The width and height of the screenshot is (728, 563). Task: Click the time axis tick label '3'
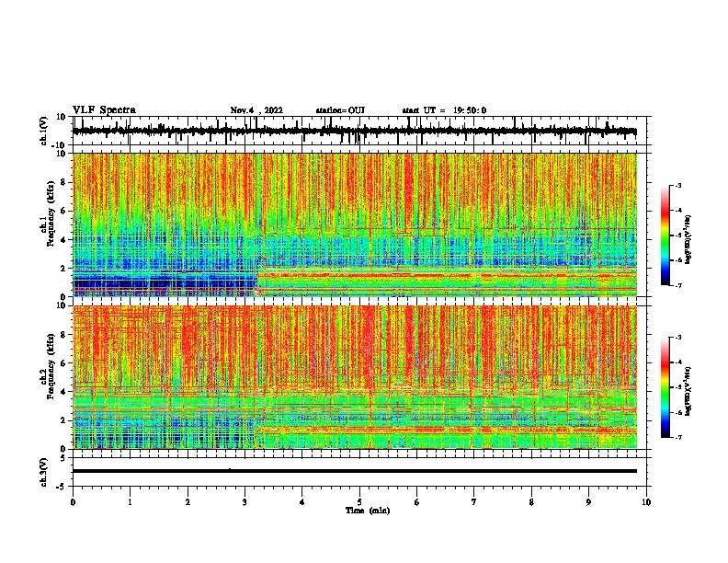pyautogui.click(x=245, y=502)
